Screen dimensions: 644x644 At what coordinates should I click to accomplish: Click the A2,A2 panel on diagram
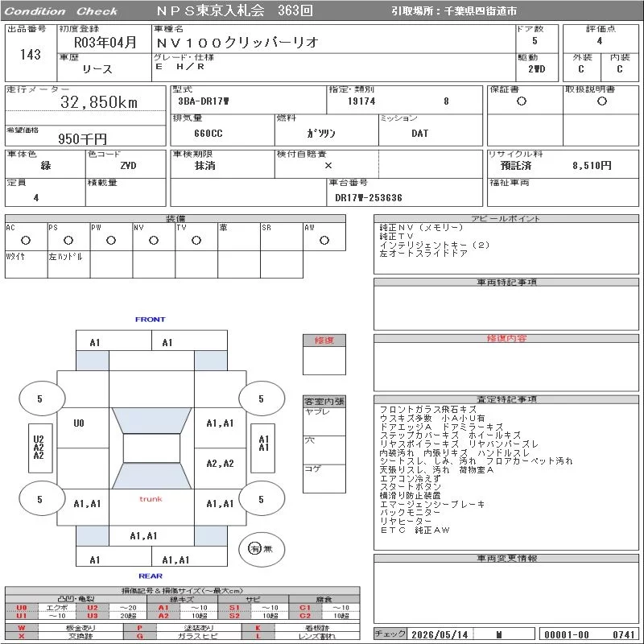click(220, 464)
